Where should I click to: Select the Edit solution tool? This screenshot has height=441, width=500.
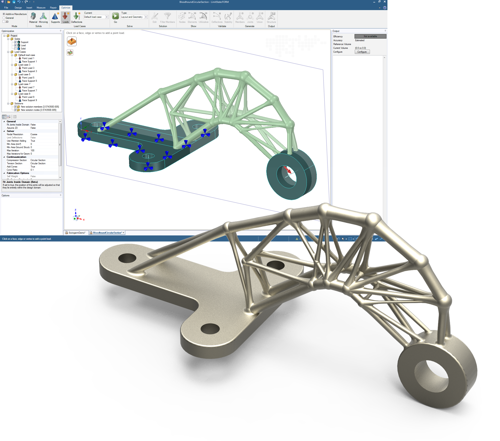[155, 17]
